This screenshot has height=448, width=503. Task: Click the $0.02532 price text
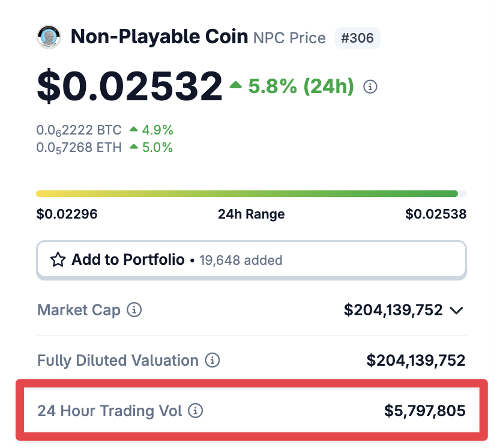[130, 86]
